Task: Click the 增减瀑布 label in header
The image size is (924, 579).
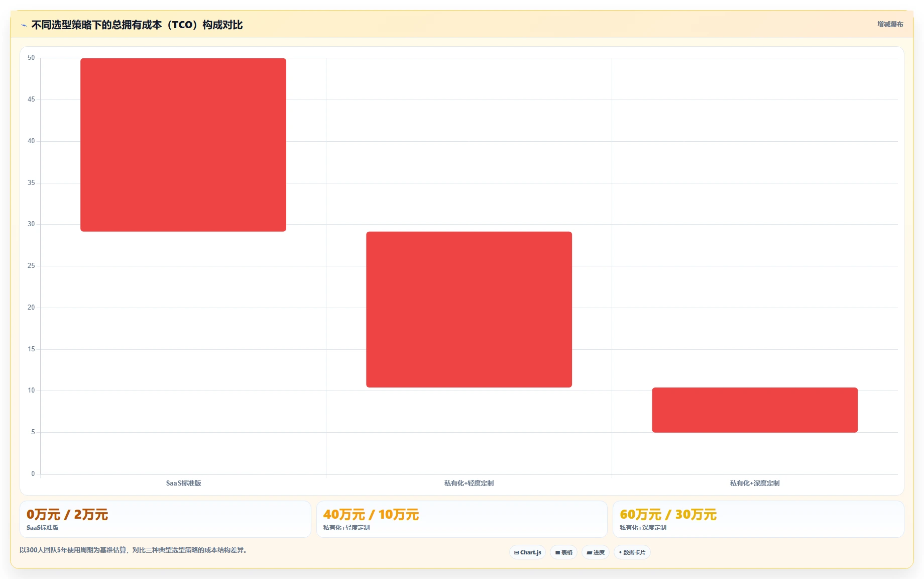Action: (890, 24)
